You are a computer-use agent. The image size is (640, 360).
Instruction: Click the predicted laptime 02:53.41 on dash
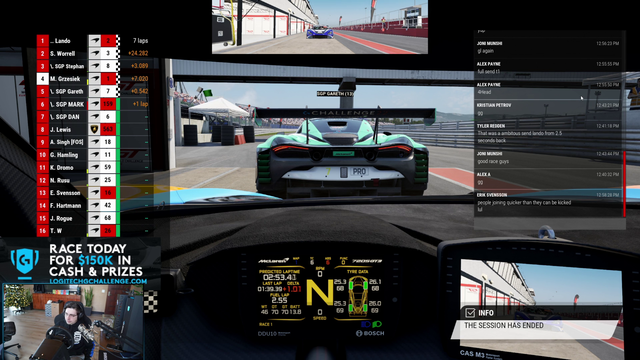click(x=280, y=278)
